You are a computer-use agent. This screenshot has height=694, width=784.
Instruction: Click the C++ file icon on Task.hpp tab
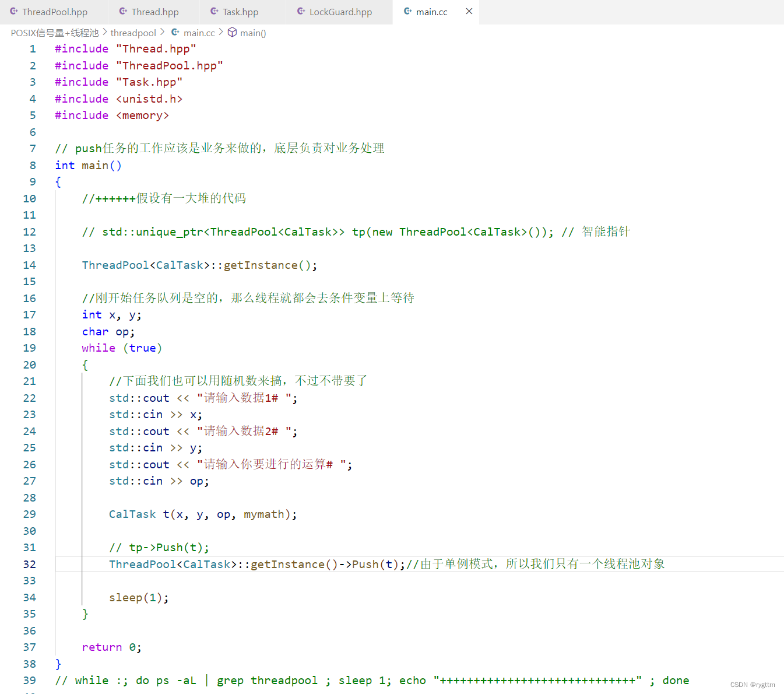tap(215, 12)
